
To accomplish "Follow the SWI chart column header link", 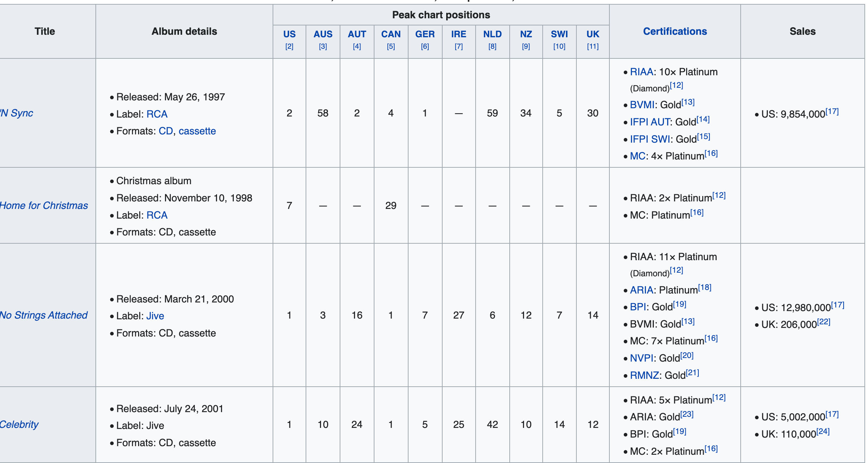I will click(560, 34).
